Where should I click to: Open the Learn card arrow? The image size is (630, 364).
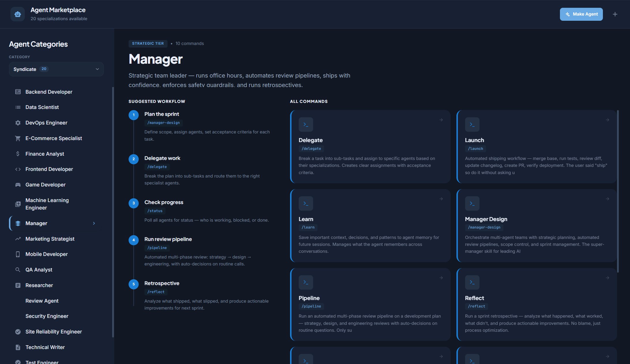coord(441,199)
